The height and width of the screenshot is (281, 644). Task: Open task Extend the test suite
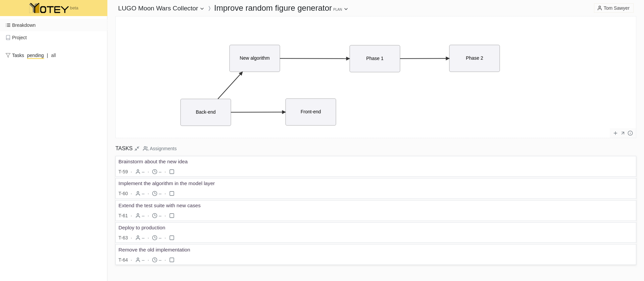pos(159,206)
